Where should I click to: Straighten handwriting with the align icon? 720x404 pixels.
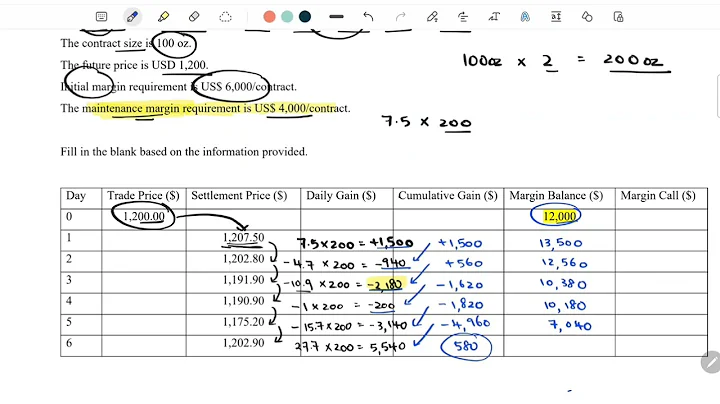point(463,17)
